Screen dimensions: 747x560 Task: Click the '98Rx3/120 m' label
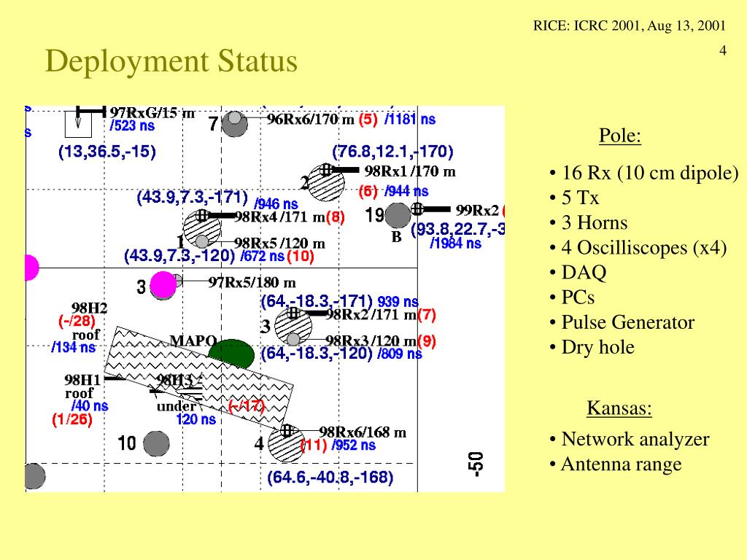coord(371,341)
